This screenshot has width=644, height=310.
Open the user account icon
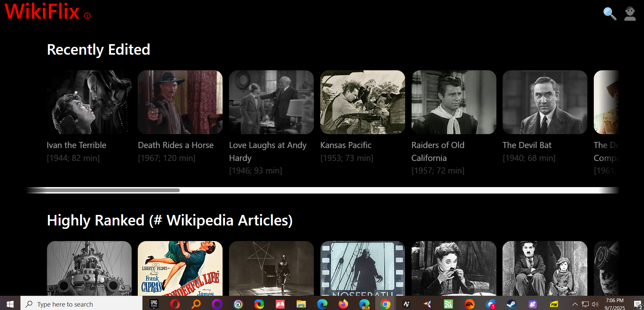630,14
